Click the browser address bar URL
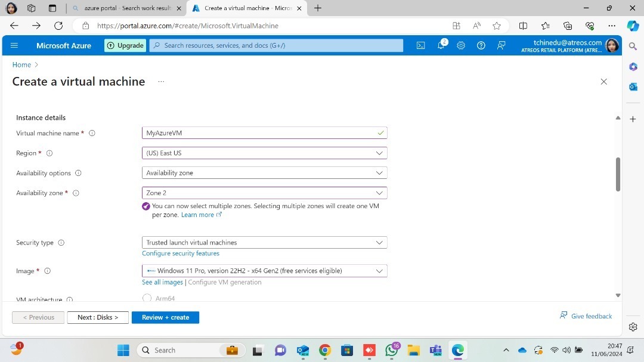644x362 pixels. [188, 26]
